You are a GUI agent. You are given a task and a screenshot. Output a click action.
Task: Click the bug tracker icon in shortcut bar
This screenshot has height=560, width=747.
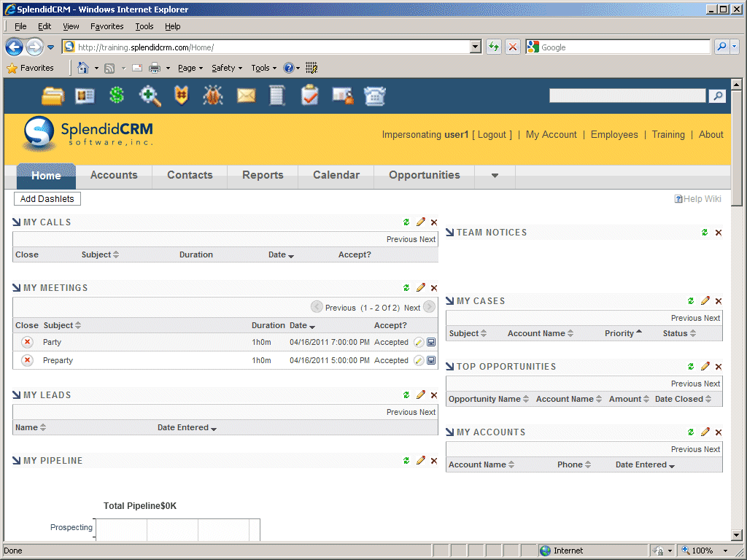coord(213,96)
